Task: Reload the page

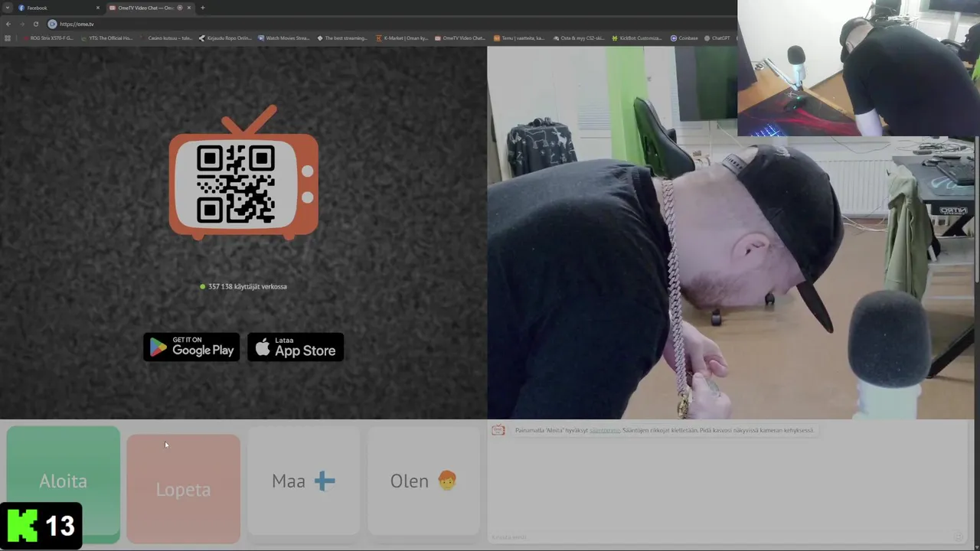Action: pos(35,24)
